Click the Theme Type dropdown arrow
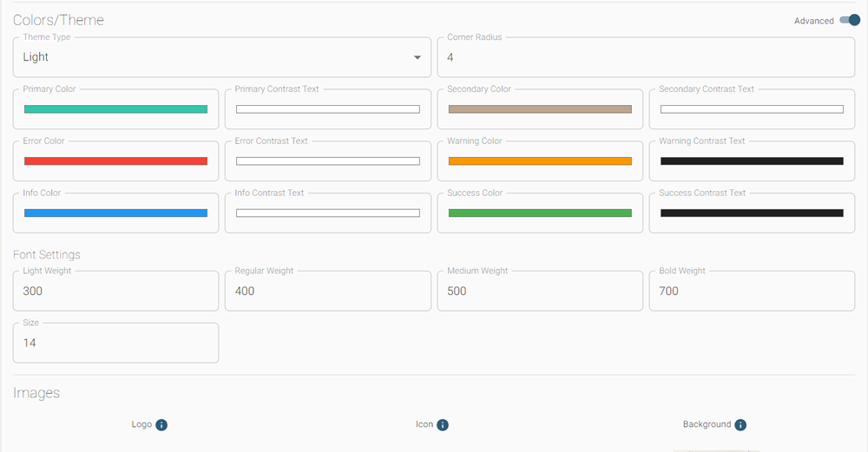Screen dimensions: 868x452 tap(418, 57)
